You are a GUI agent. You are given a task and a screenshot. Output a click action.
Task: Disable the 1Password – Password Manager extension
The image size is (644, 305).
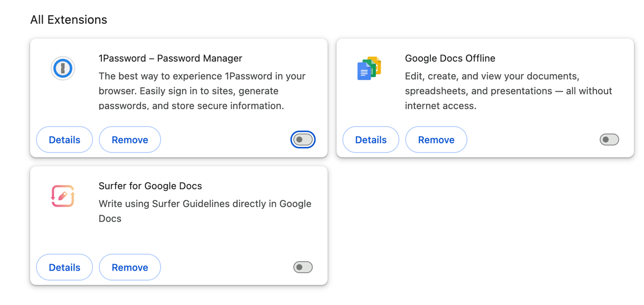click(x=303, y=139)
